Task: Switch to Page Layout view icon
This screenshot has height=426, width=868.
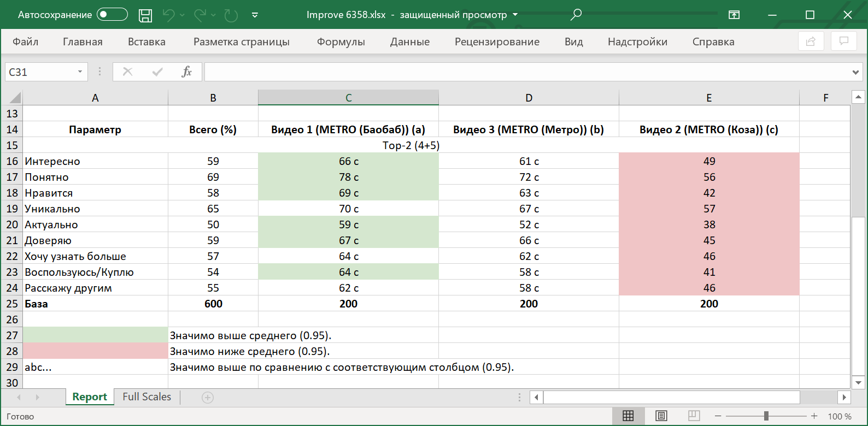Action: click(x=661, y=416)
